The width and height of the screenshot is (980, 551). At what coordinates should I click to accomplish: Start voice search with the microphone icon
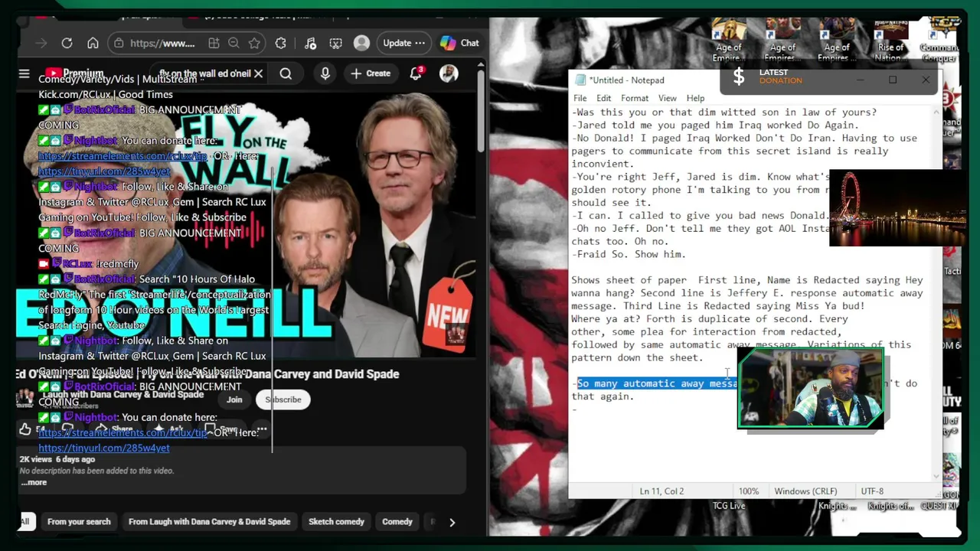[x=325, y=73]
